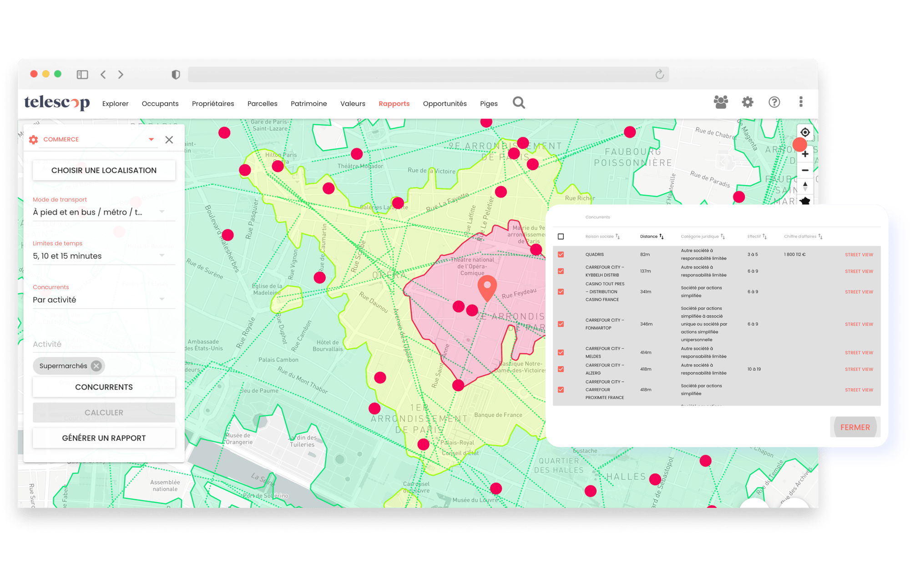Open Concurrents Par activité dropdown
The height and width of the screenshot is (588, 910).
pos(104,299)
